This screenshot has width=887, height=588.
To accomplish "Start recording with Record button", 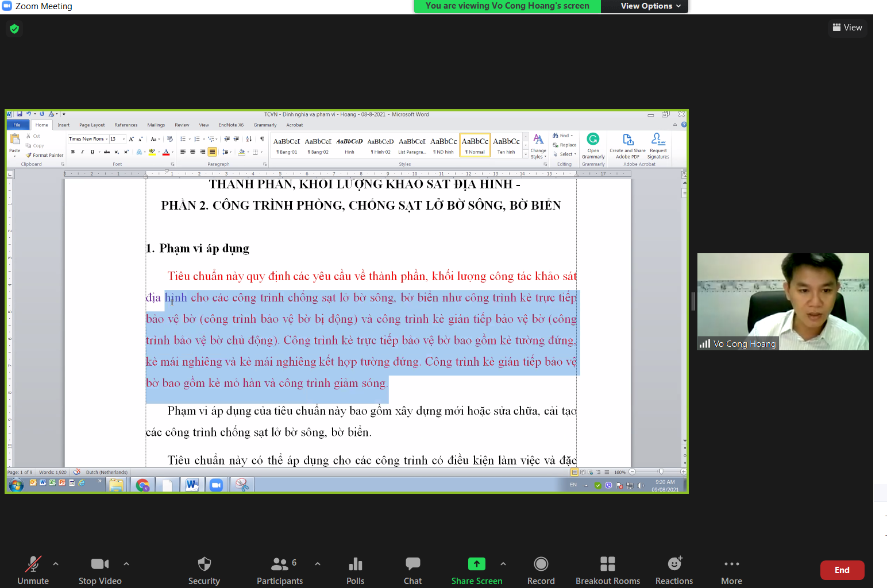I will 541,570.
